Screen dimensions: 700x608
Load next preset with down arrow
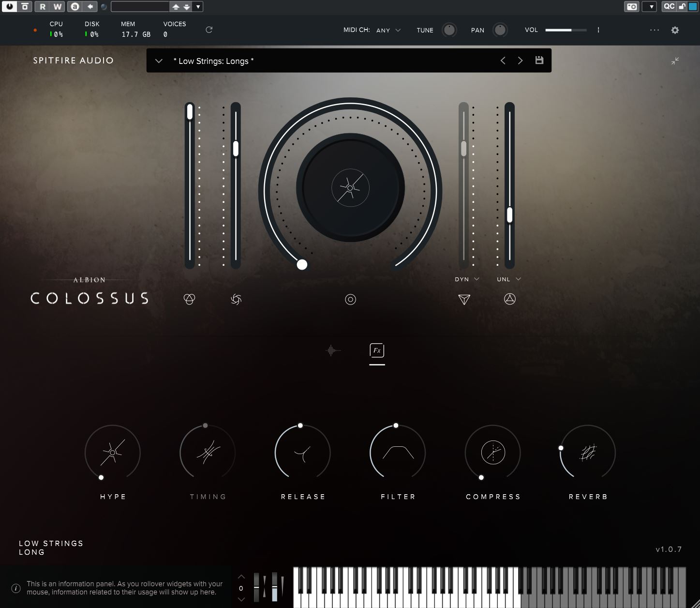pyautogui.click(x=187, y=7)
